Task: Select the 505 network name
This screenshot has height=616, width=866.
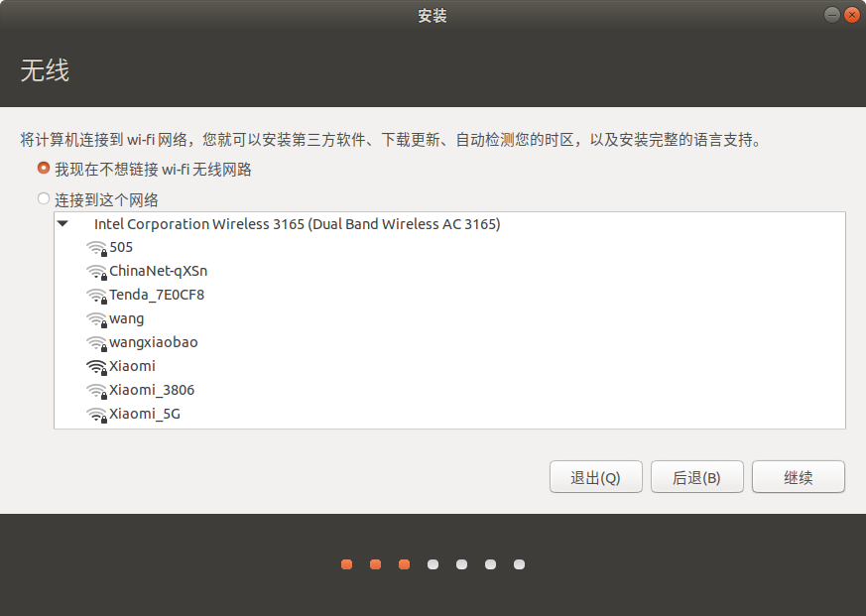Action: coord(121,248)
